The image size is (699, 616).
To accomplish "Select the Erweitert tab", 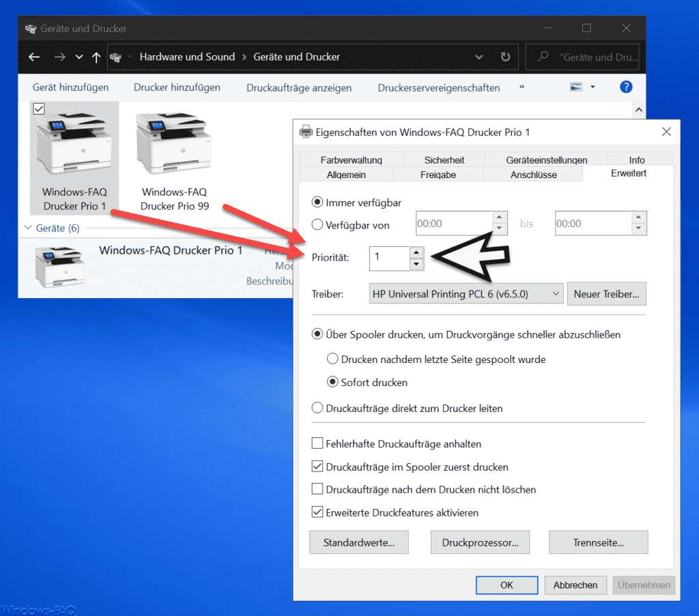I will [628, 173].
